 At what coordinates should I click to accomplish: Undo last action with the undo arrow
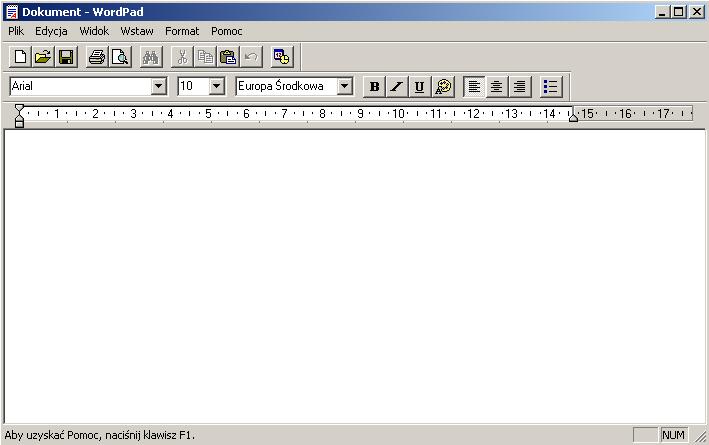click(251, 57)
